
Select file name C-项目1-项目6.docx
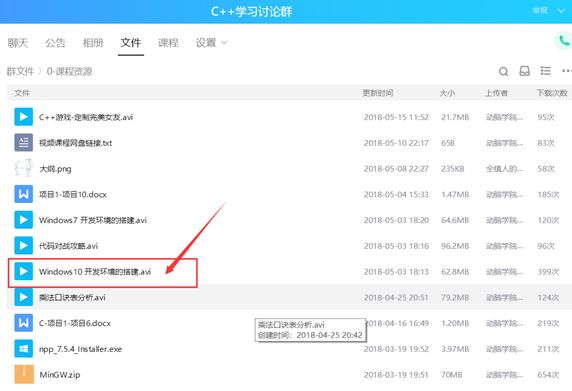[x=75, y=324]
